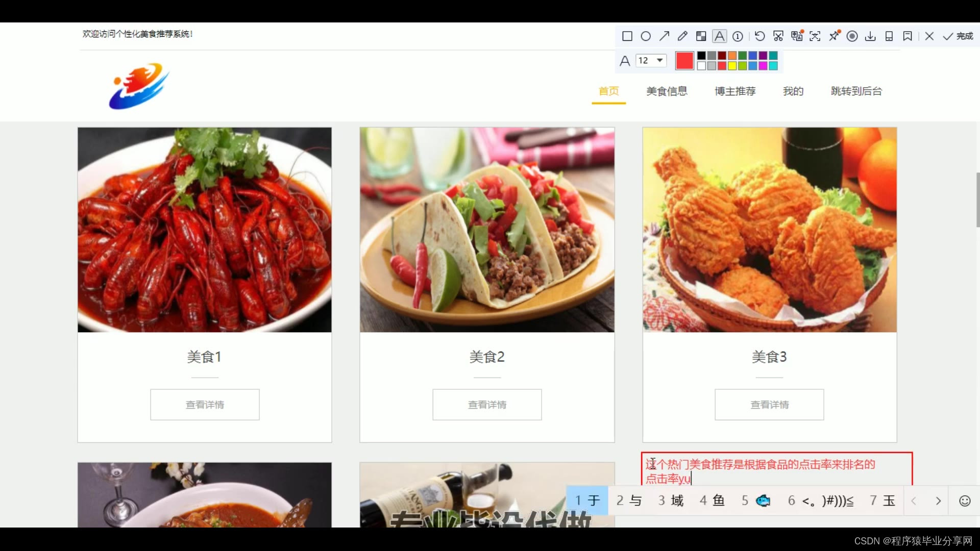Pin the screenshot to screen

(834, 36)
